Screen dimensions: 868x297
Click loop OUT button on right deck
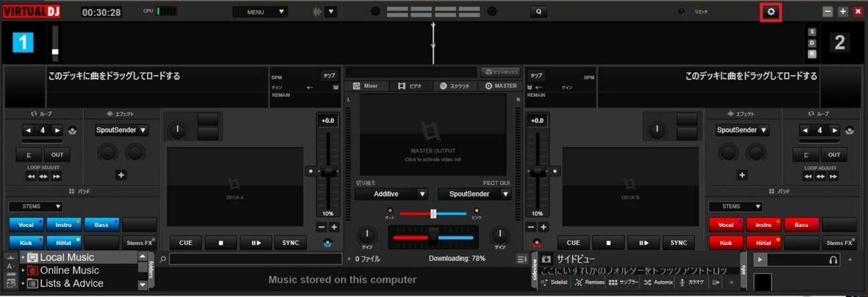tap(835, 154)
